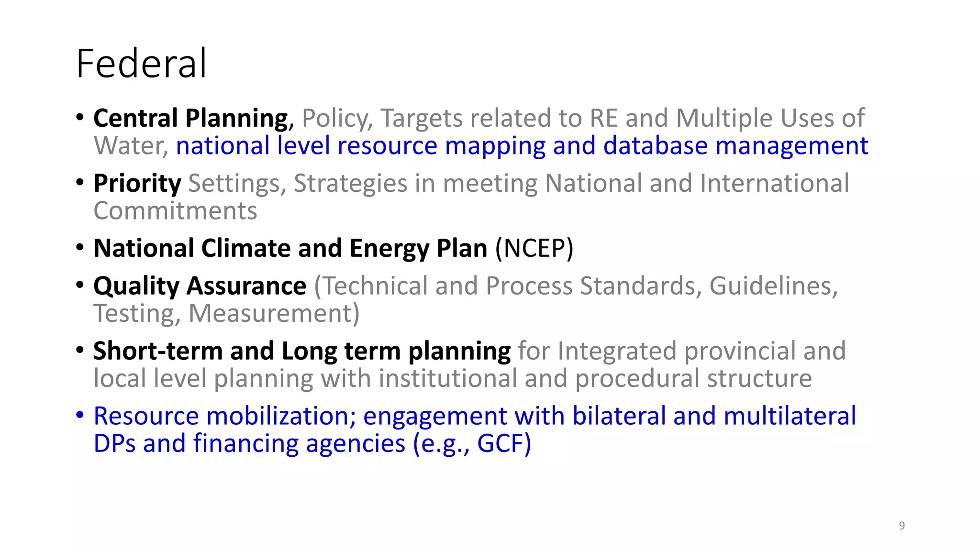Click the blue 'Resource mobilization' bullet text
The height and width of the screenshot is (551, 980).
(x=225, y=416)
